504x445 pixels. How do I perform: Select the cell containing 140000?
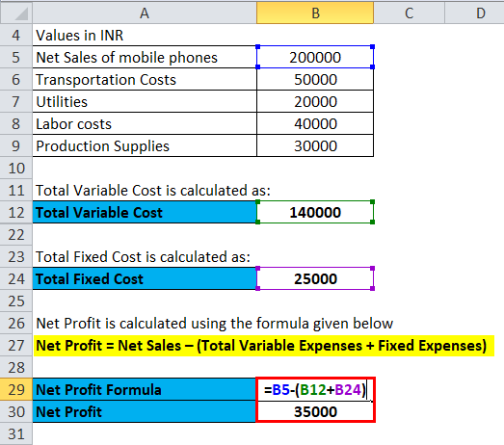(x=315, y=212)
